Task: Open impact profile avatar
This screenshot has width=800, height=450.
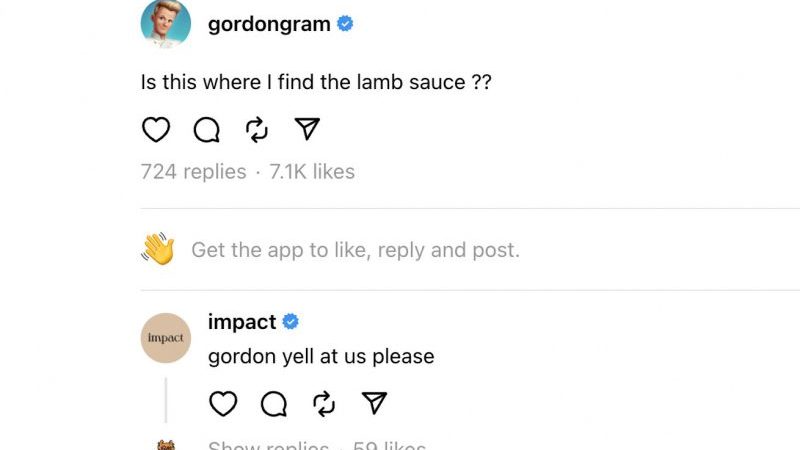Action: tap(166, 338)
